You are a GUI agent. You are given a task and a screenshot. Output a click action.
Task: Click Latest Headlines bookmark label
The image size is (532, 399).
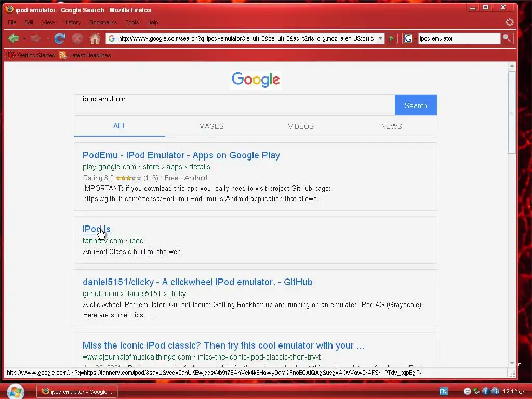click(90, 55)
